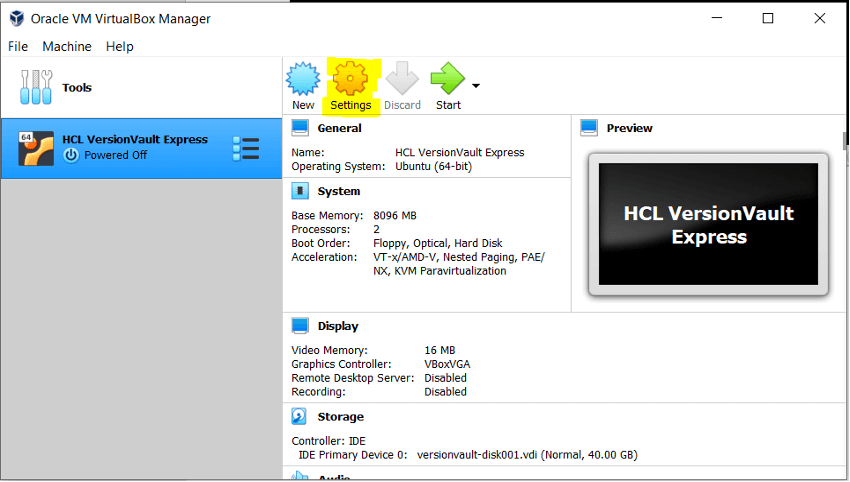
Task: Click the Acceleration value text
Action: pyautogui.click(x=459, y=264)
